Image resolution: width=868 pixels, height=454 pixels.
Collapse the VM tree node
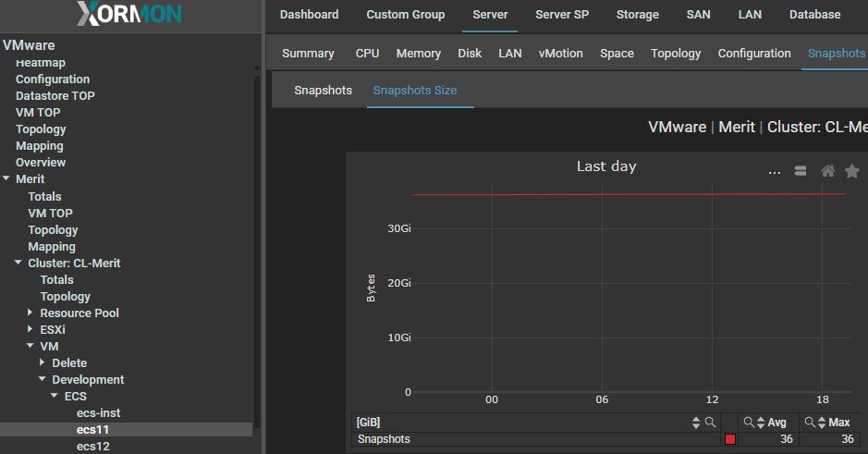[x=31, y=346]
